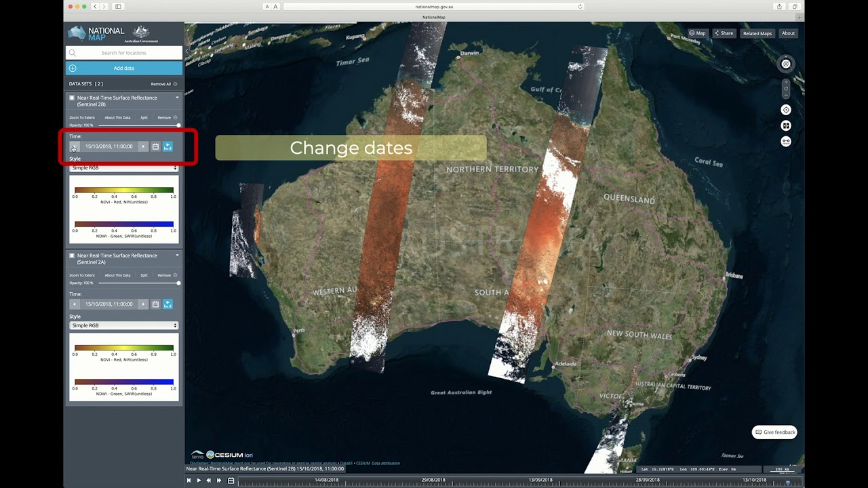This screenshot has height=488, width=868.
Task: Click Split for Sentinel 2A
Action: click(144, 275)
